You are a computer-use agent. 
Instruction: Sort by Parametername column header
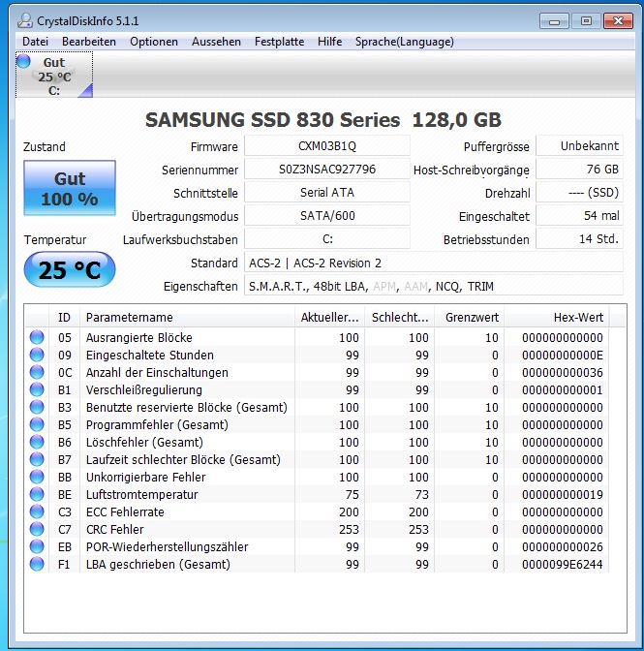[187, 317]
